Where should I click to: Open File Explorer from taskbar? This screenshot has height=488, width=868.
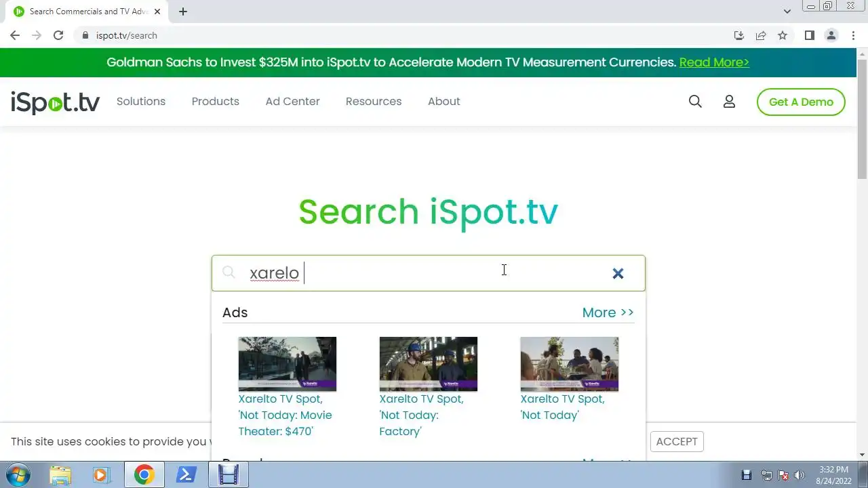[x=60, y=474]
